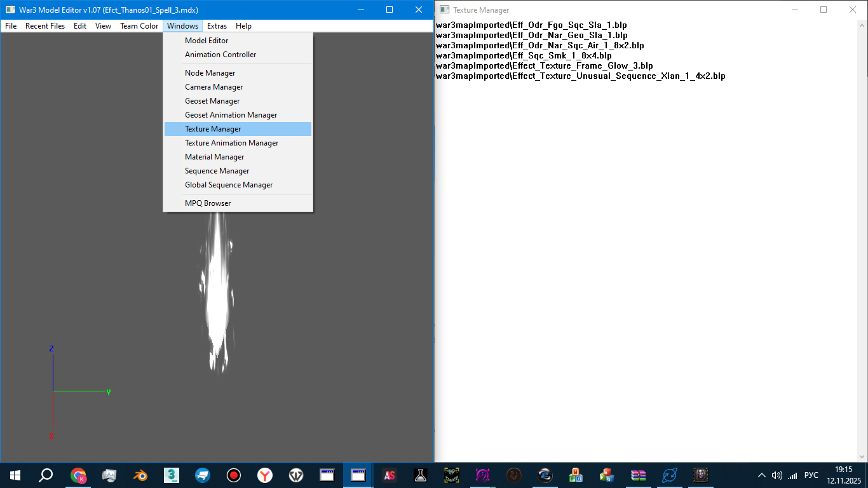Image resolution: width=868 pixels, height=488 pixels.
Task: Switch the РУС keyboard language indicator
Action: coord(811,475)
